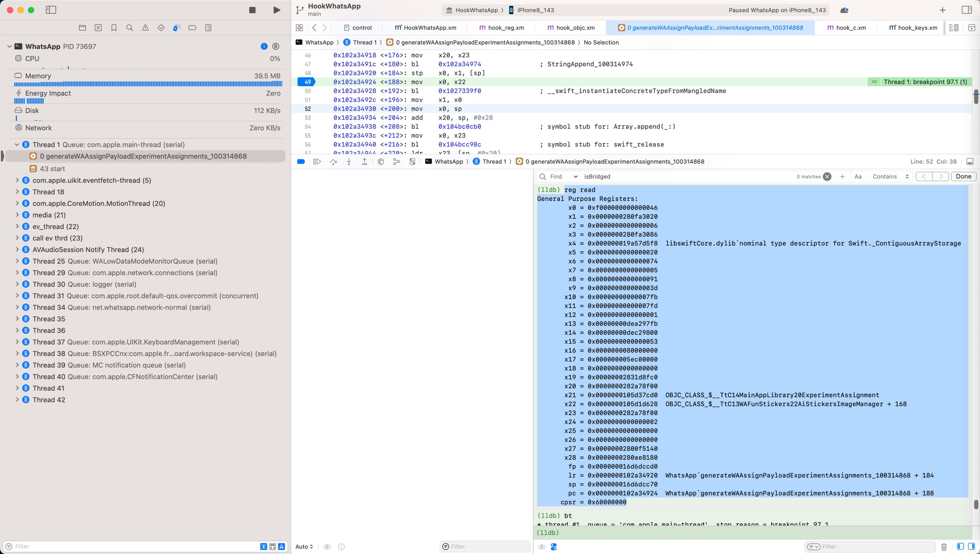Switch to hook_reg.xm tab
Viewport: 980px width, 554px height.
coord(501,28)
